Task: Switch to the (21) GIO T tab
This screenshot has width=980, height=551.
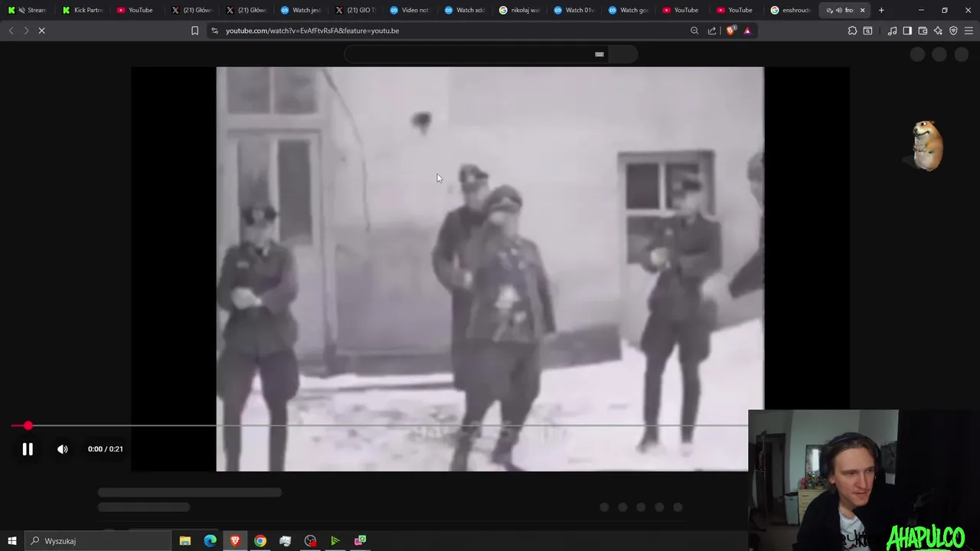Action: [x=356, y=10]
